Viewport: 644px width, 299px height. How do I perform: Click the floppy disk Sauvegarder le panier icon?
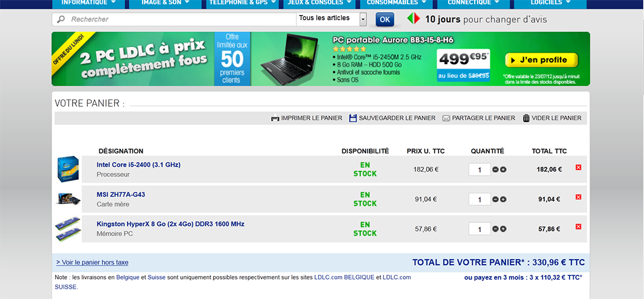[353, 118]
